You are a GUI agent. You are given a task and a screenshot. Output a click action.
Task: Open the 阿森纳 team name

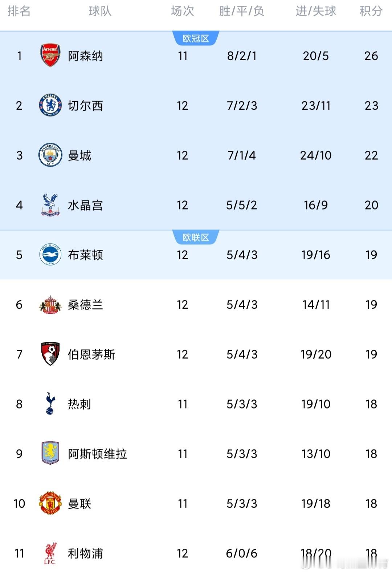[x=85, y=56]
